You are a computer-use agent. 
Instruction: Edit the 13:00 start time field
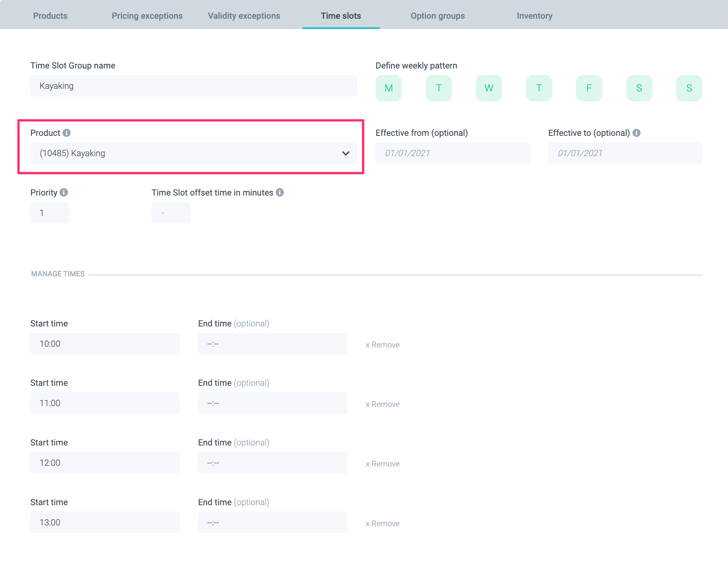[105, 522]
